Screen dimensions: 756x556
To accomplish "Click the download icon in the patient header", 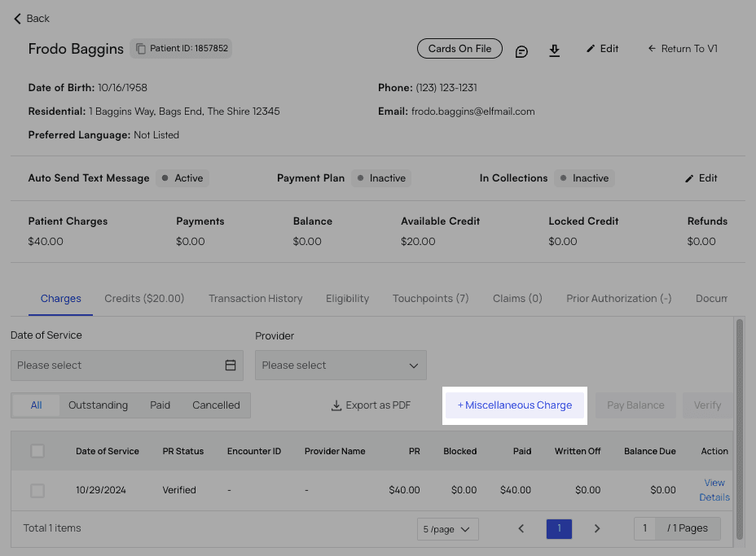I will (555, 50).
